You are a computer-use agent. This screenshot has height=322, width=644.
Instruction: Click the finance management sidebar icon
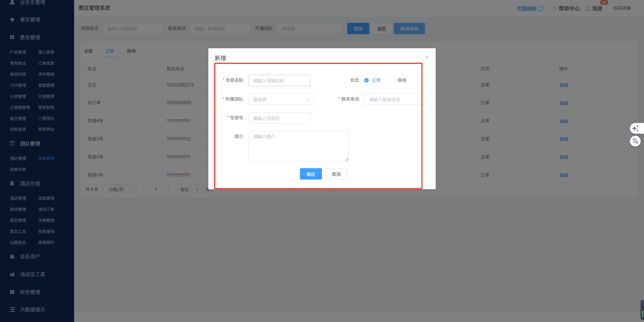(x=12, y=292)
